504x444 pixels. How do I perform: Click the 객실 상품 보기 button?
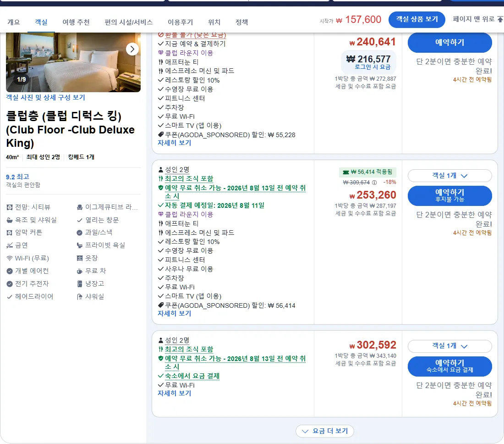coord(417,20)
